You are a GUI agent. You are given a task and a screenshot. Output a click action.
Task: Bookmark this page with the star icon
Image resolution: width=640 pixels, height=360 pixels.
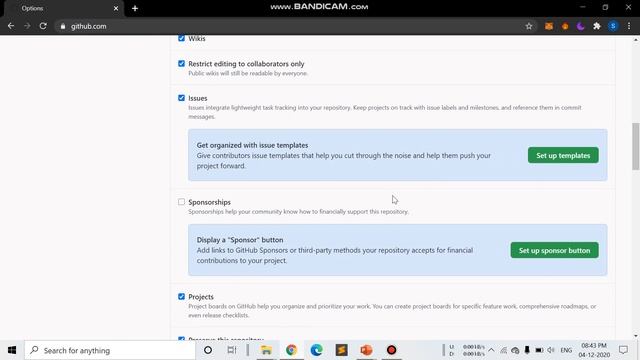(529, 26)
